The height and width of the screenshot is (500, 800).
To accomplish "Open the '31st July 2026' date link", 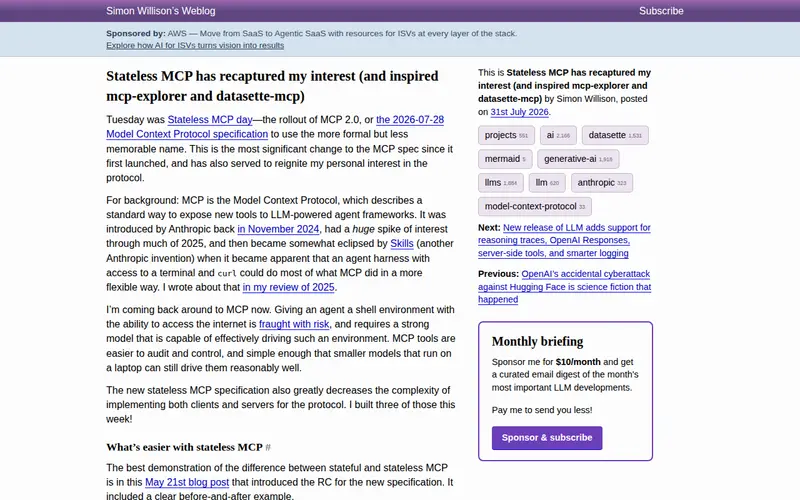I will (519, 112).
